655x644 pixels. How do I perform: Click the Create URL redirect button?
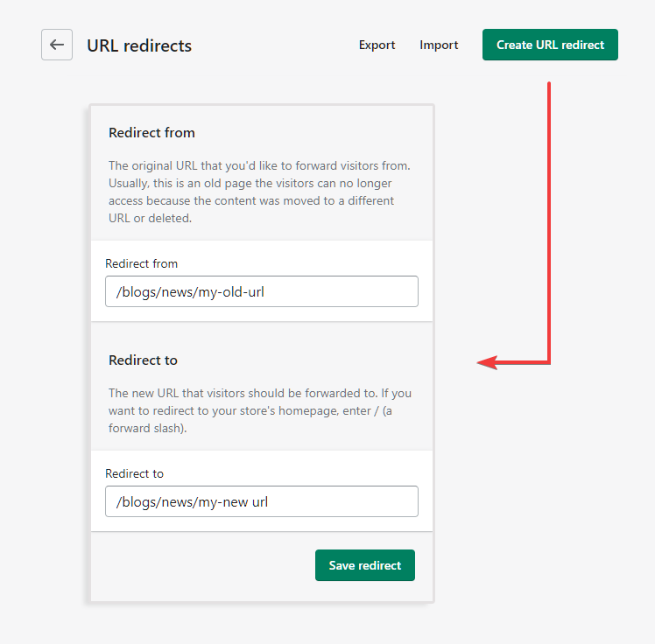pos(550,45)
